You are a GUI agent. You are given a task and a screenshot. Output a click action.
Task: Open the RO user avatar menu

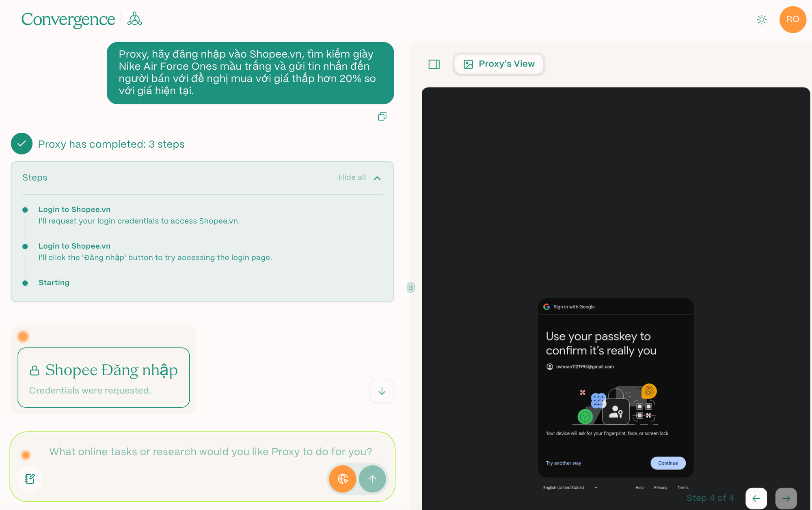click(x=792, y=19)
